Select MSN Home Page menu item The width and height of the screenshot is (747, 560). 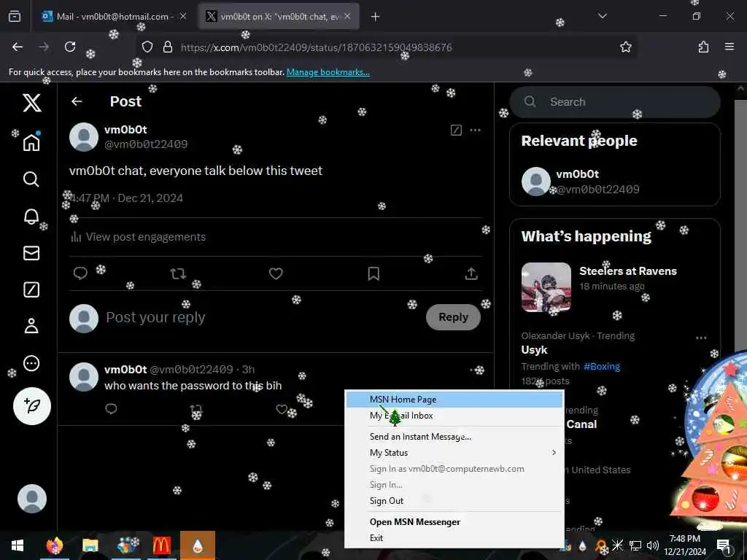[x=454, y=399]
